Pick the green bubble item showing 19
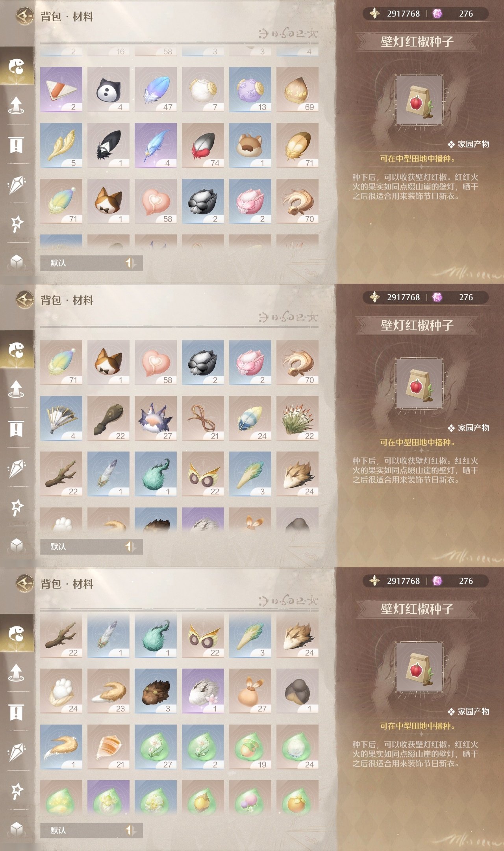The width and height of the screenshot is (504, 851). click(250, 747)
